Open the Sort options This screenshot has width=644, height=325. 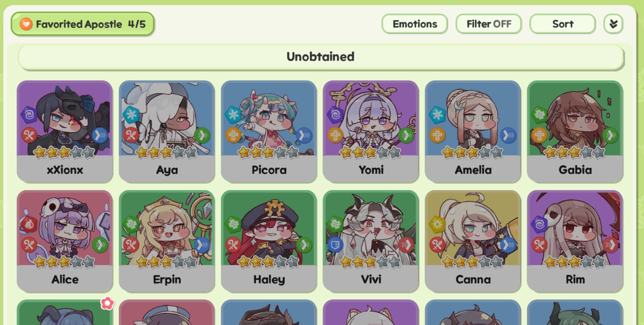[x=563, y=24]
